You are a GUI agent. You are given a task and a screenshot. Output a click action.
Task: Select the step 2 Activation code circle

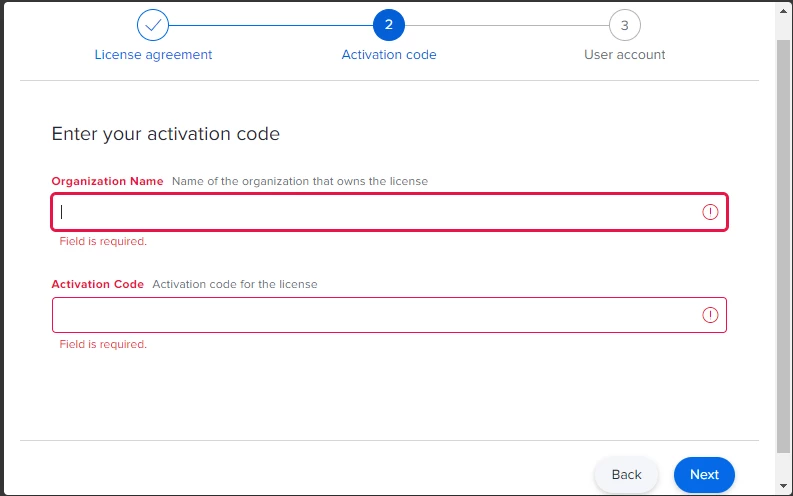pos(388,25)
